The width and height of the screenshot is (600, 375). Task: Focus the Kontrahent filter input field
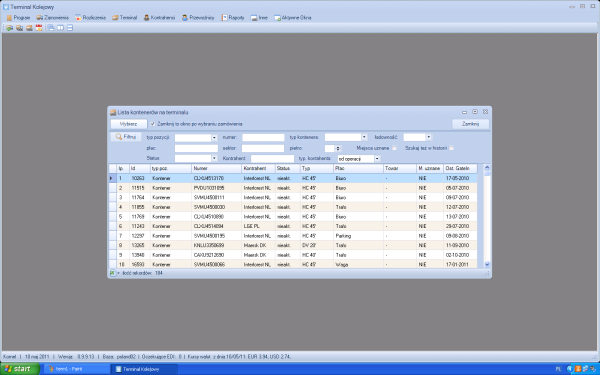tap(272, 158)
